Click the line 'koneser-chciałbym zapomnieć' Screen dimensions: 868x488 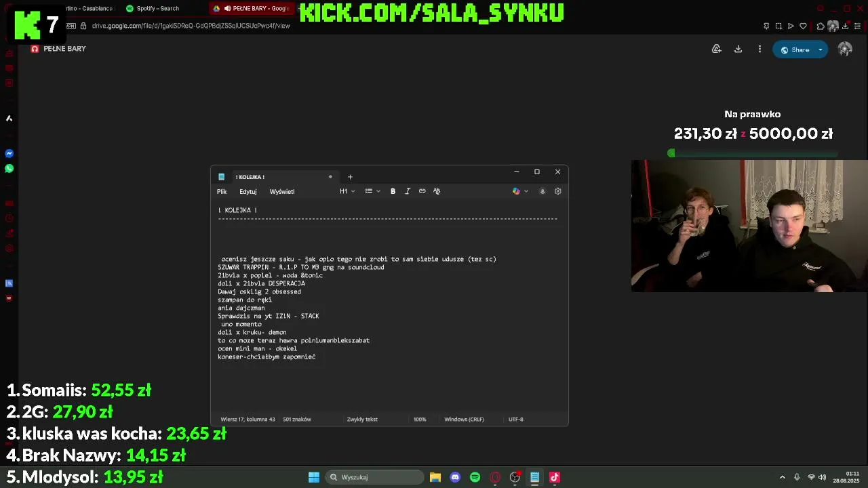tap(267, 357)
